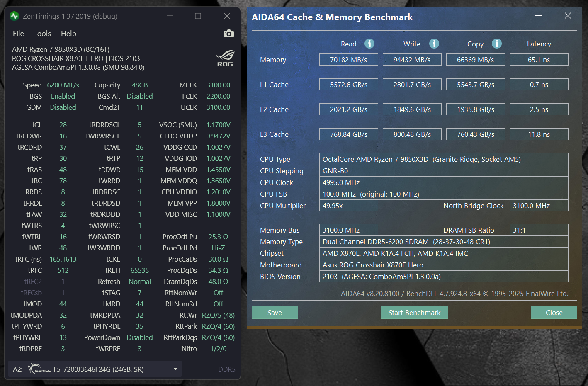Click the L2 Cache Read 2021.2 GB/s value
This screenshot has height=386, width=588.
[x=349, y=109]
